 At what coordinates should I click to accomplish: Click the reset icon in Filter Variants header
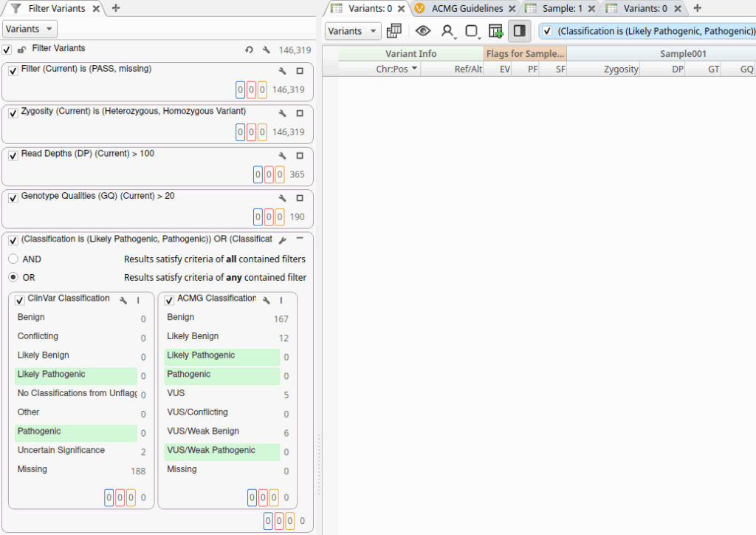click(x=250, y=50)
